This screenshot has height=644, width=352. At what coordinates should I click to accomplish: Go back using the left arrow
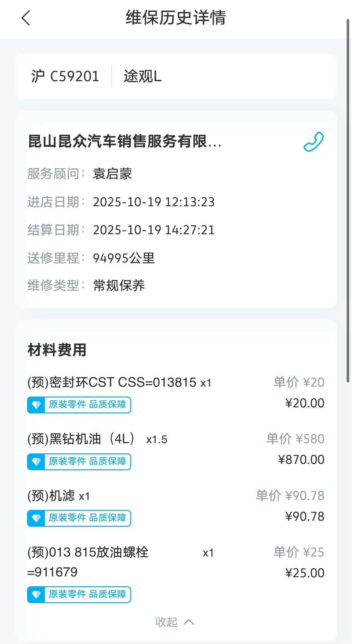[26, 18]
